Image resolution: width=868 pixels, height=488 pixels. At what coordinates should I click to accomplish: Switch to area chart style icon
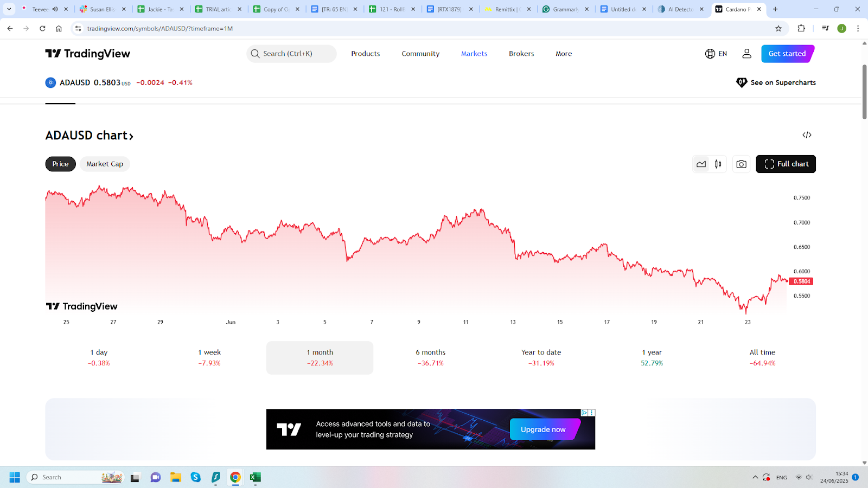coord(701,164)
